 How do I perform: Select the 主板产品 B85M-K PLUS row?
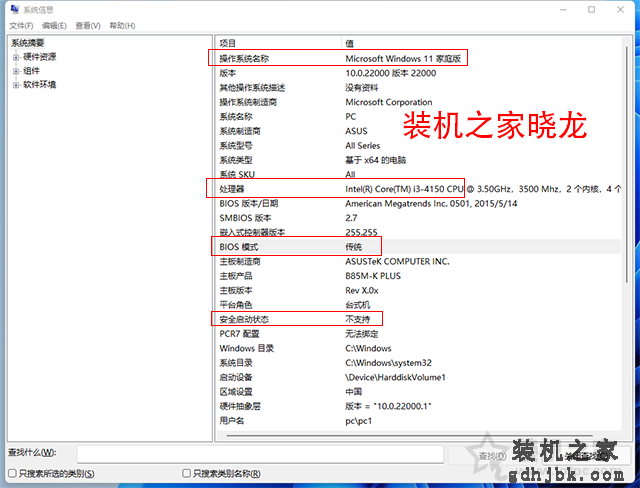pyautogui.click(x=418, y=276)
